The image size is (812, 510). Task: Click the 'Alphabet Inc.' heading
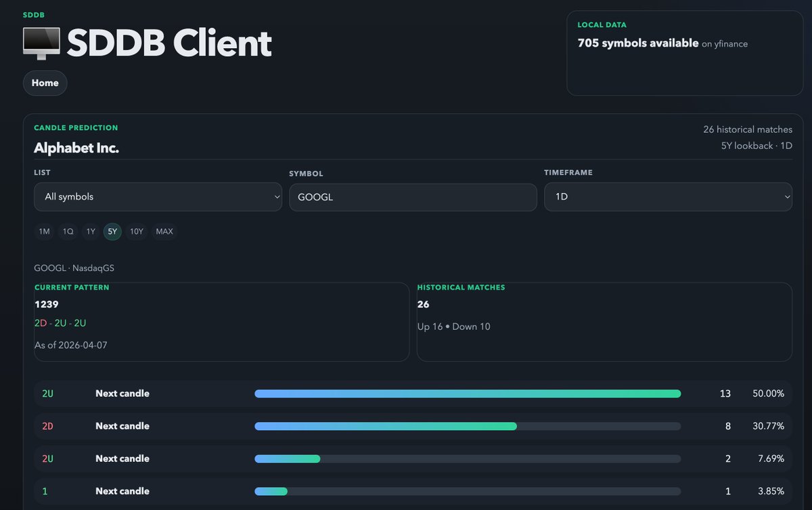pyautogui.click(x=76, y=148)
